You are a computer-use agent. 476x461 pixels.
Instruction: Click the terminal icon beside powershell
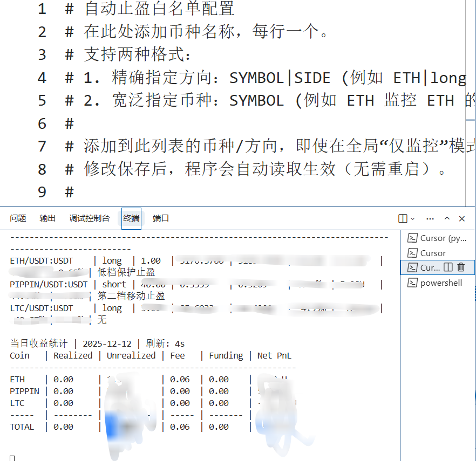point(412,283)
